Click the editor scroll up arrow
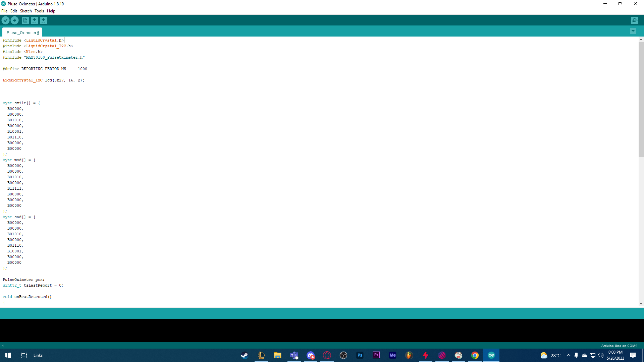This screenshot has height=362, width=644. [x=641, y=40]
